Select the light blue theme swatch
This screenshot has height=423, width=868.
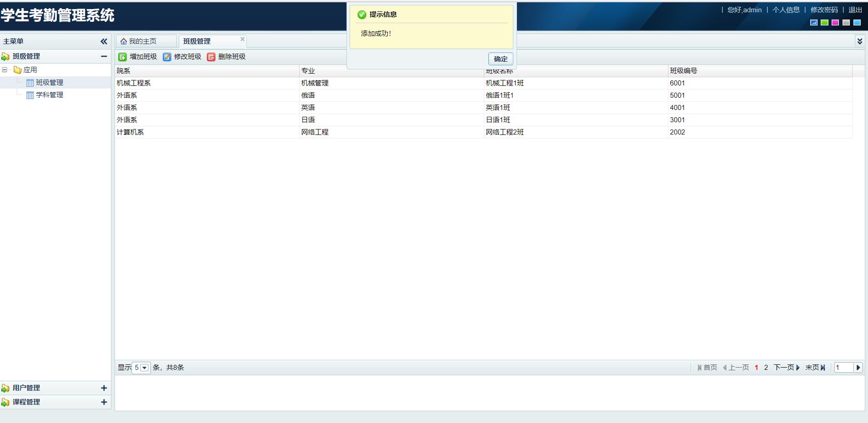[857, 22]
